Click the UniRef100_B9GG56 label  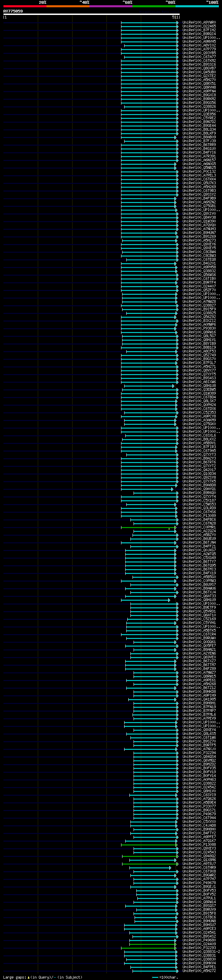click(x=199, y=103)
